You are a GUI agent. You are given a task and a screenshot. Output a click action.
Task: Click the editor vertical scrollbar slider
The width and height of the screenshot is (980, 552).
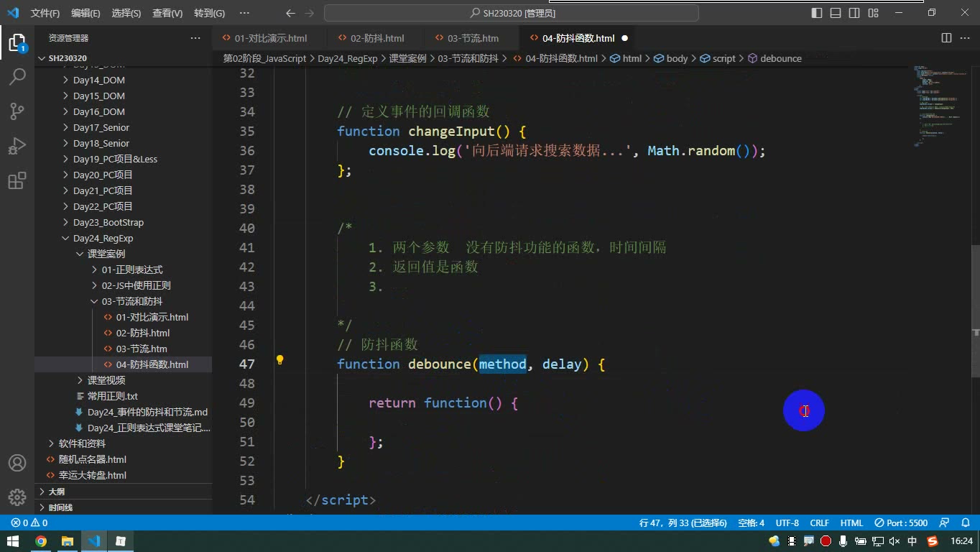tap(976, 289)
